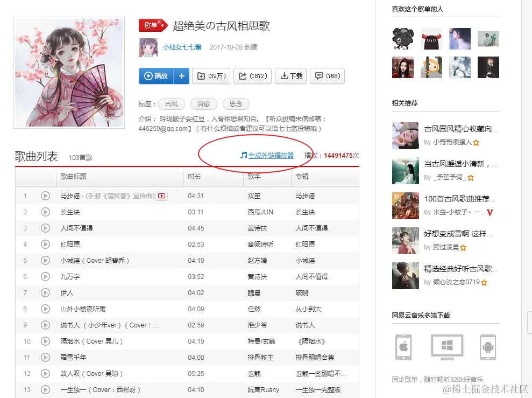Screen dimensions: 532x398
Task: Open artist 音阙诗听
Action: (260, 244)
